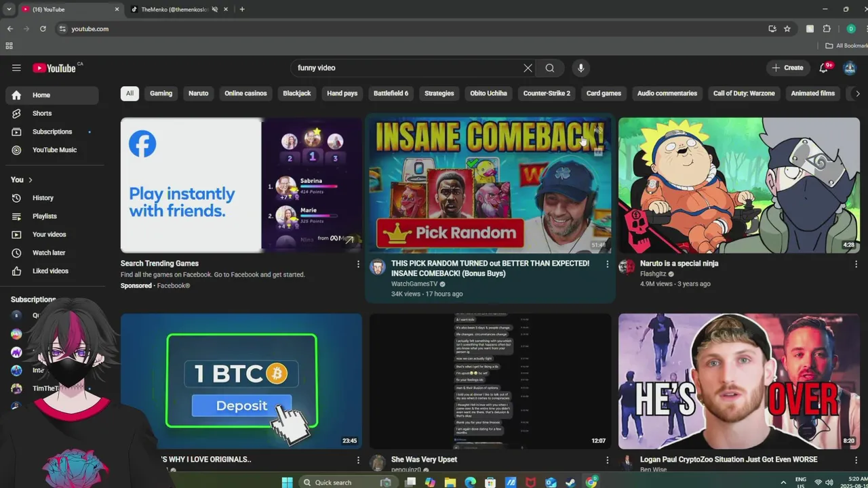Viewport: 868px width, 488px height.
Task: Play the 1 BTC Deposit thumbnail video
Action: (241, 381)
